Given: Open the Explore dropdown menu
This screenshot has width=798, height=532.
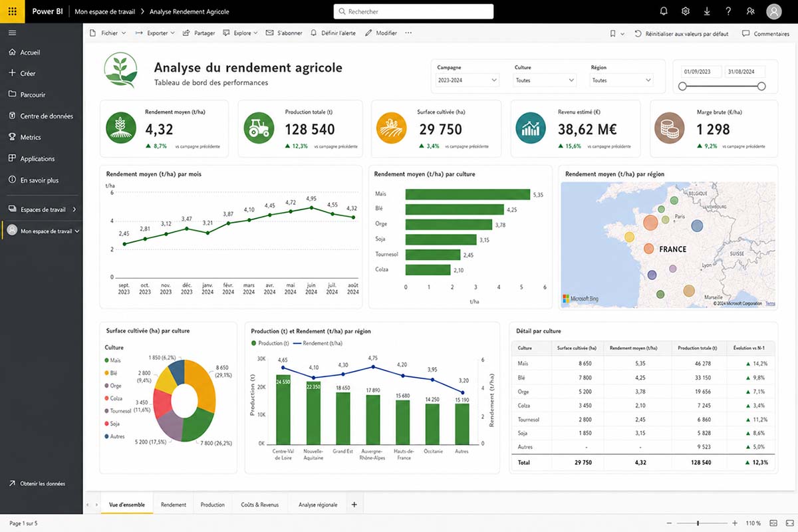Looking at the screenshot, I should point(241,33).
